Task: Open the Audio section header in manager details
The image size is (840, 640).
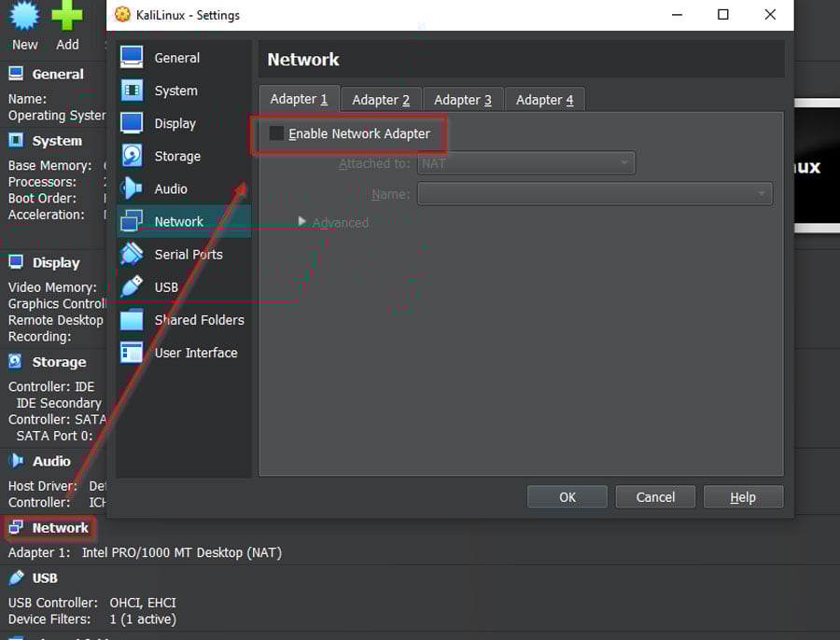Action: click(x=51, y=461)
